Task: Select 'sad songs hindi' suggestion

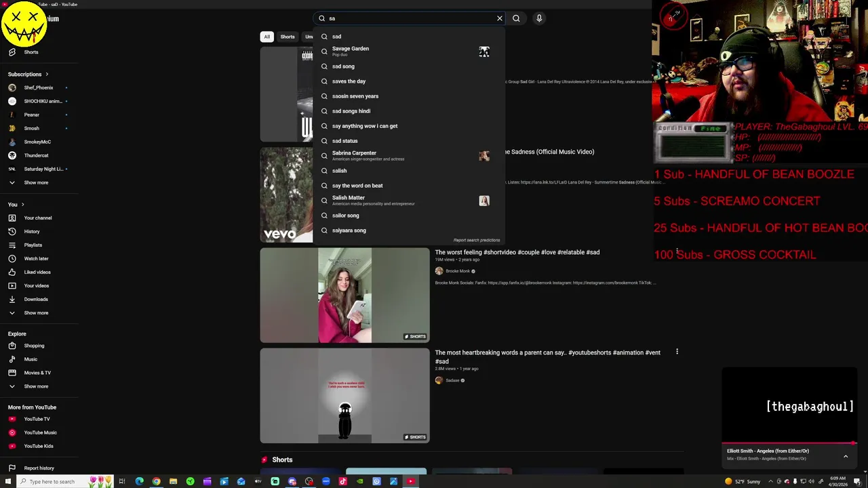Action: pyautogui.click(x=410, y=111)
